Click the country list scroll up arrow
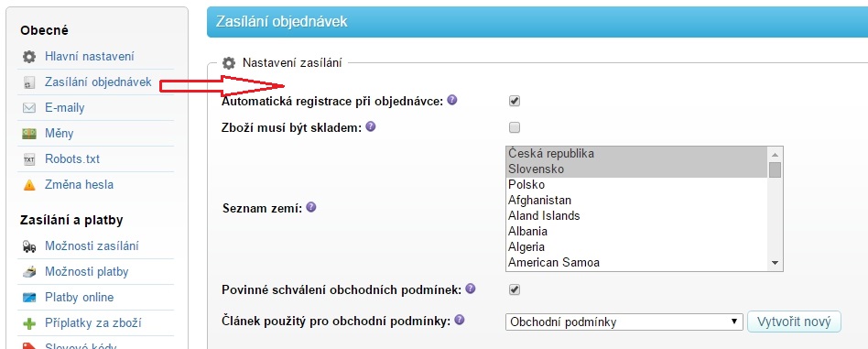This screenshot has width=868, height=349. click(x=775, y=155)
